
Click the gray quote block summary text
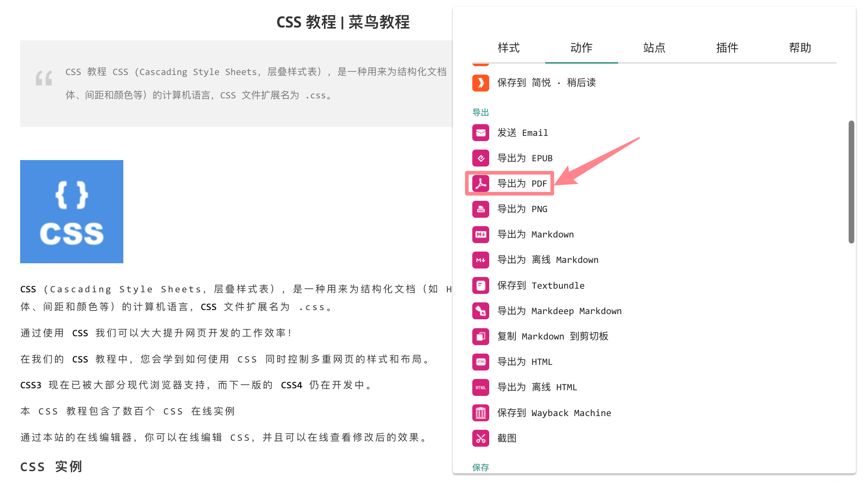click(x=256, y=83)
